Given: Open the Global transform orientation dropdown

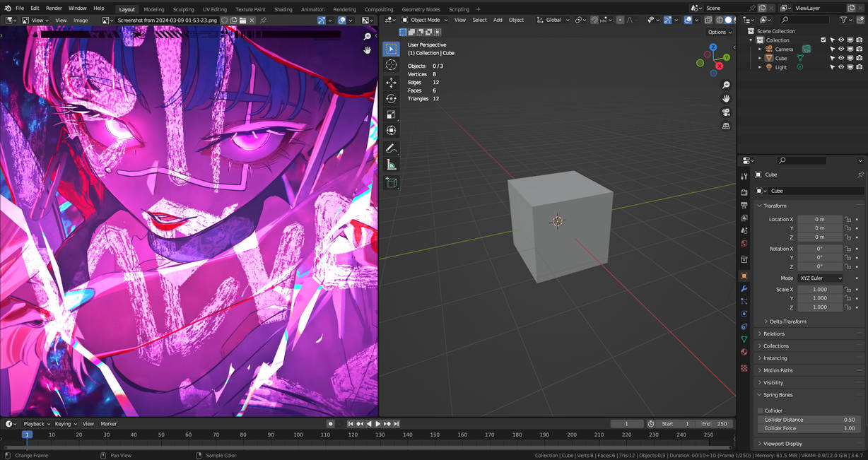Looking at the screenshot, I should pyautogui.click(x=554, y=20).
